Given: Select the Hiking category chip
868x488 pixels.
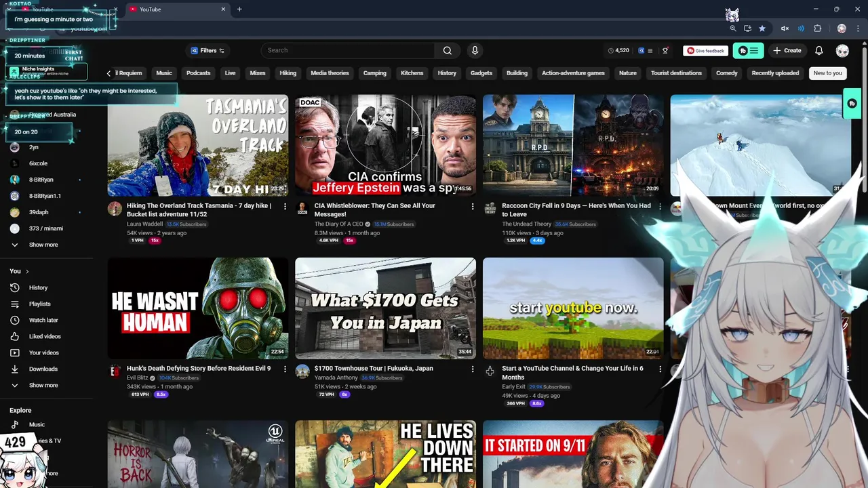Looking at the screenshot, I should 288,73.
